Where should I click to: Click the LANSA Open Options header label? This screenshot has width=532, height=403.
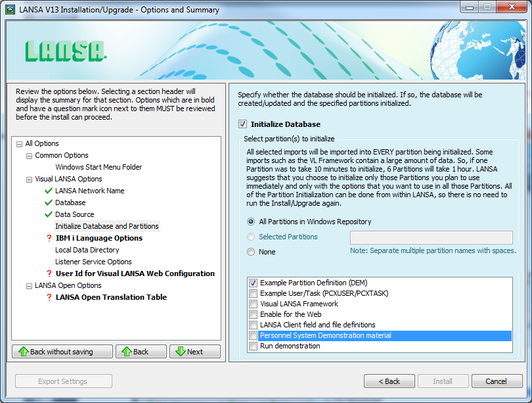coord(68,286)
